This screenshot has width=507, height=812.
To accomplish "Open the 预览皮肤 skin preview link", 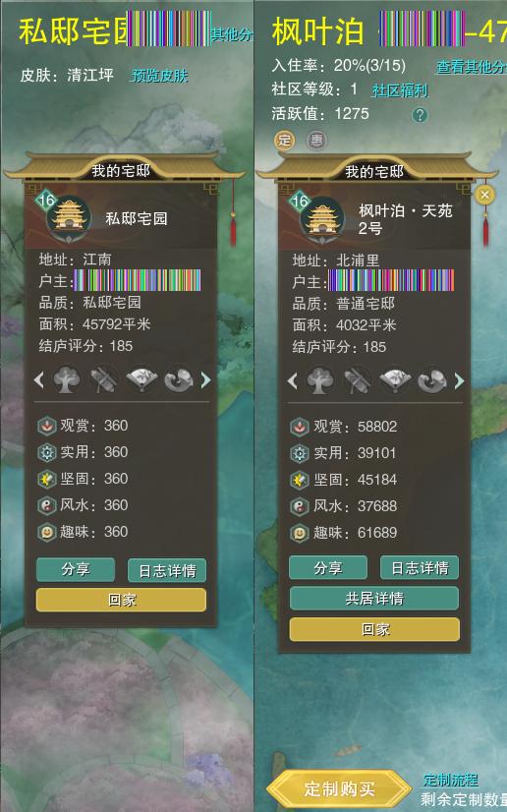I will coord(159,76).
